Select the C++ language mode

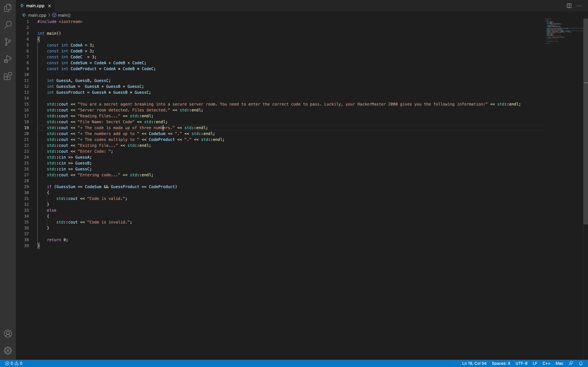pos(546,363)
